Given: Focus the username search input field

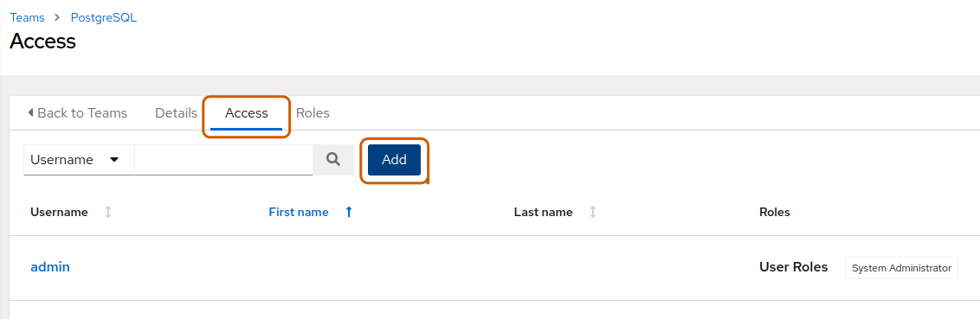Looking at the screenshot, I should pos(223,160).
